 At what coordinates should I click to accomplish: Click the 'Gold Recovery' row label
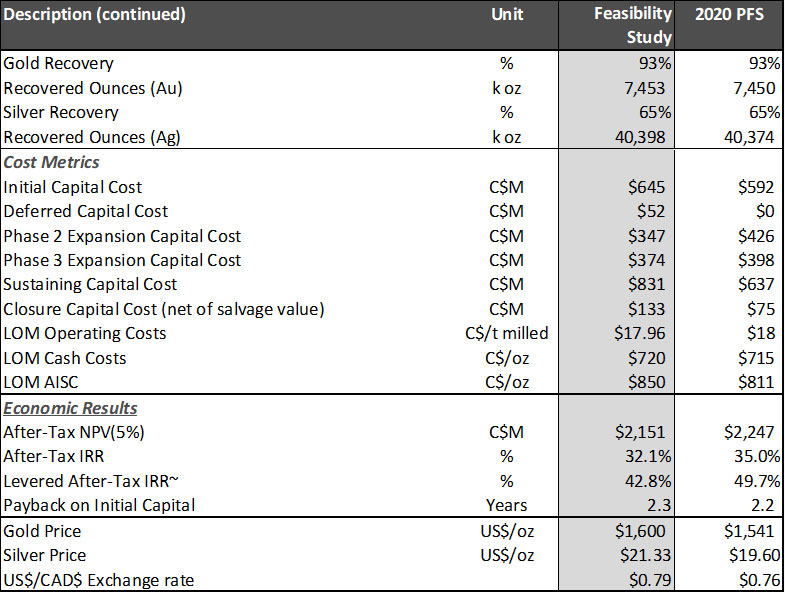pos(59,64)
